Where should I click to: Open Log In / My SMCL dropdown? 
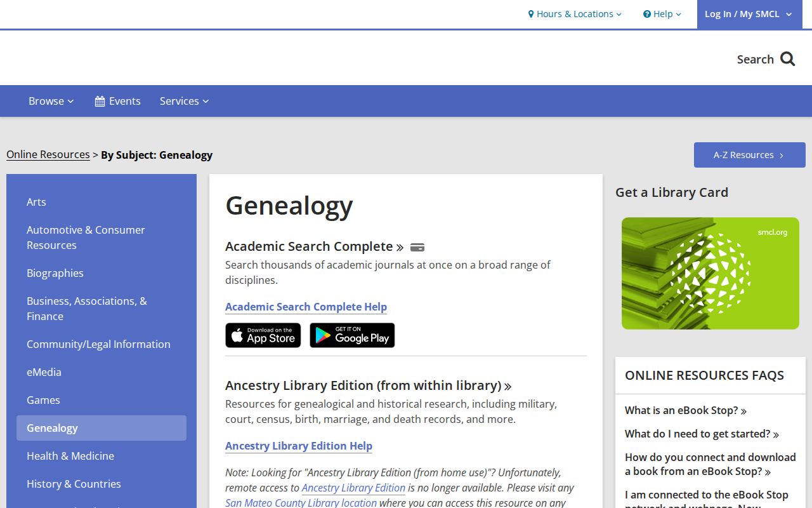749,14
